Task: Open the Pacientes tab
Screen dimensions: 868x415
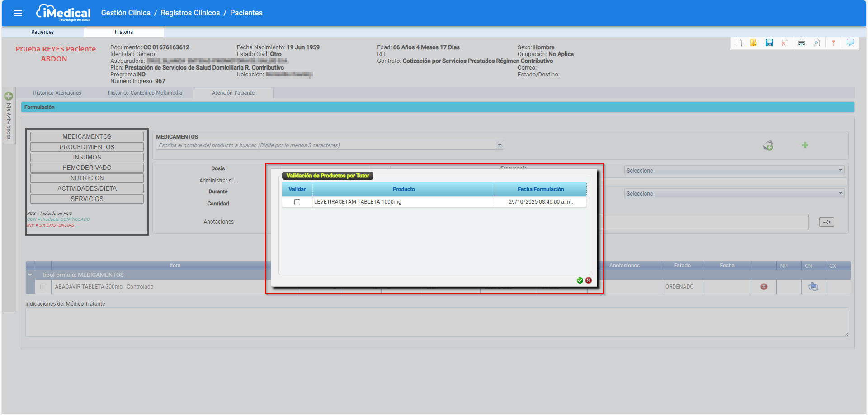Action: tap(42, 32)
